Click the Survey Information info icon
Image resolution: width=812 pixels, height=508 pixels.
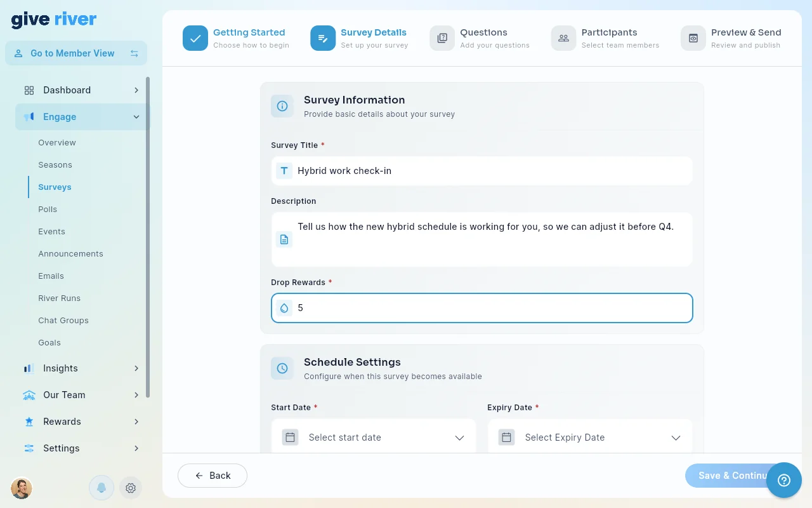pyautogui.click(x=282, y=106)
